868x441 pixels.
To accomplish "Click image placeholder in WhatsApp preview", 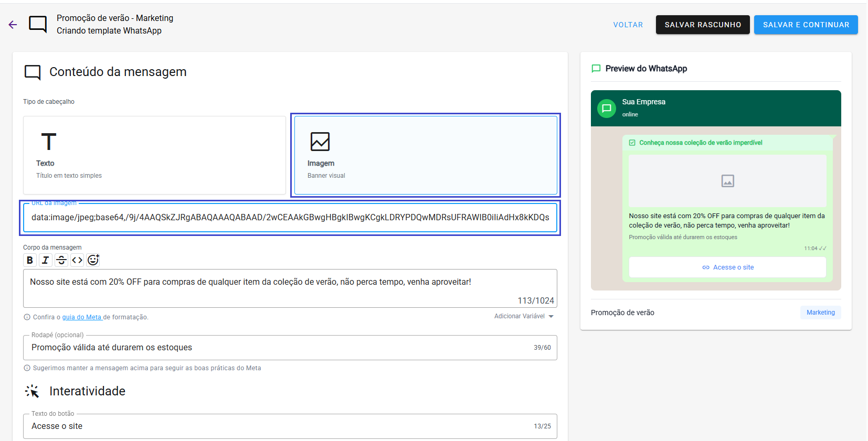I will coord(727,181).
